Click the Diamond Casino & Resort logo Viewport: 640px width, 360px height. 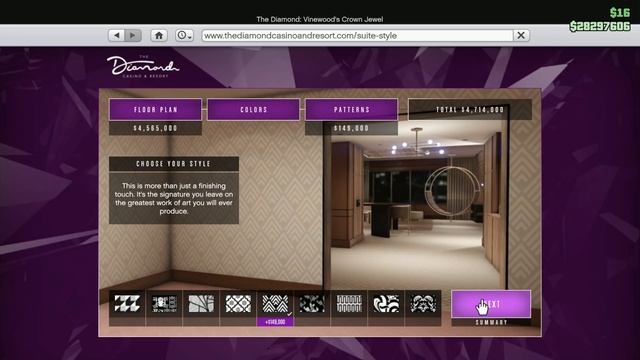[143, 67]
